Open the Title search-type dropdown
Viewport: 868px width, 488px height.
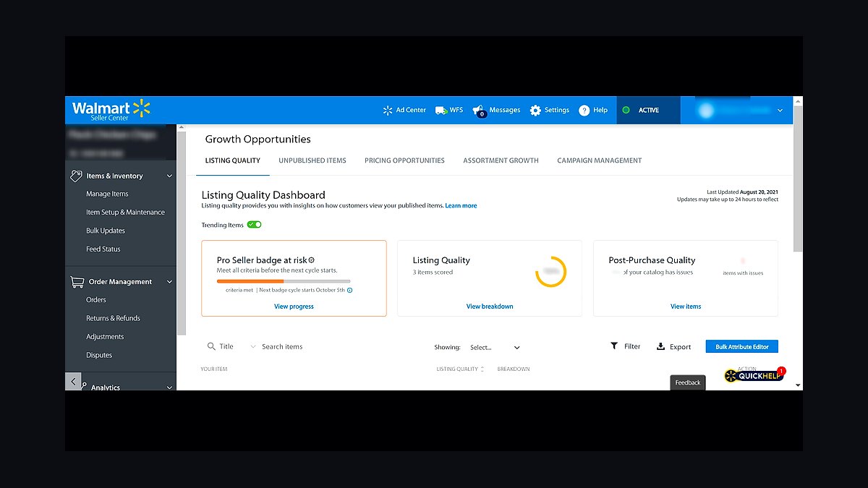point(253,346)
